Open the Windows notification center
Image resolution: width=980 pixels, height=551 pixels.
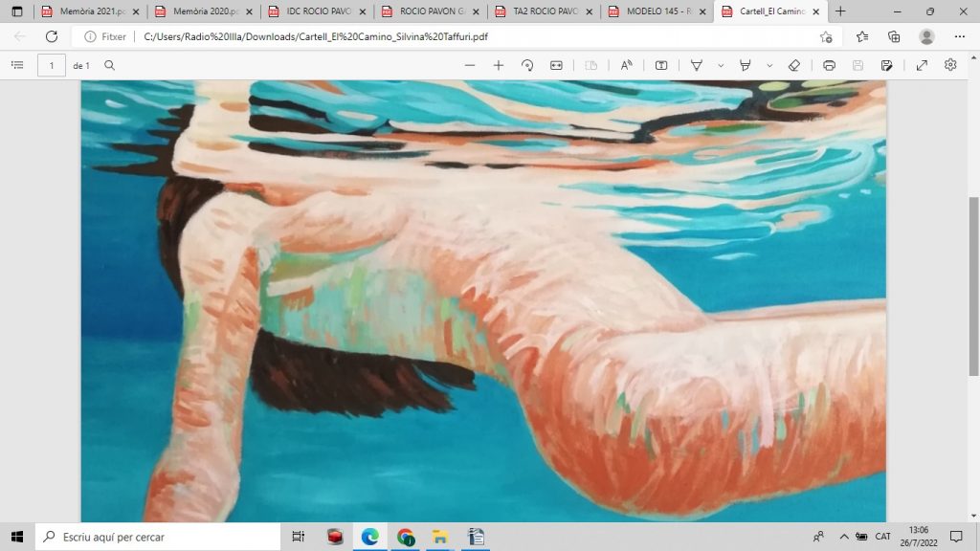[956, 537]
